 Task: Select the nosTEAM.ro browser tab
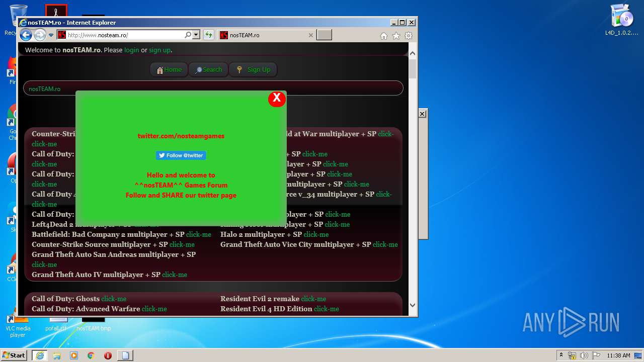pos(267,35)
